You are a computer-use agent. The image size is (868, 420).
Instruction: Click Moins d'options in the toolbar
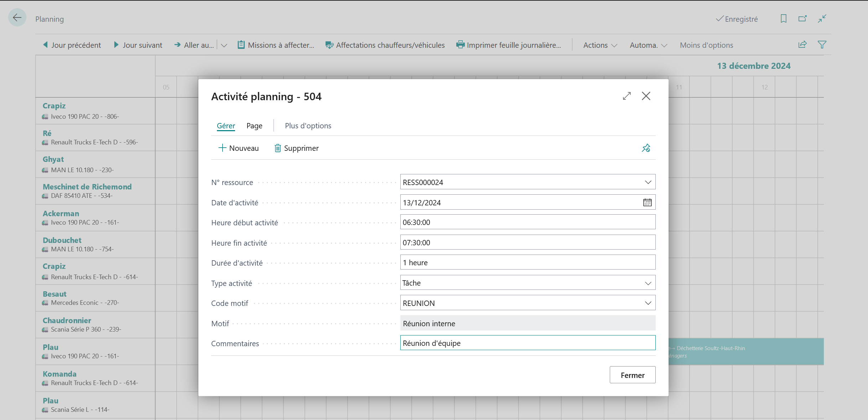[706, 45]
